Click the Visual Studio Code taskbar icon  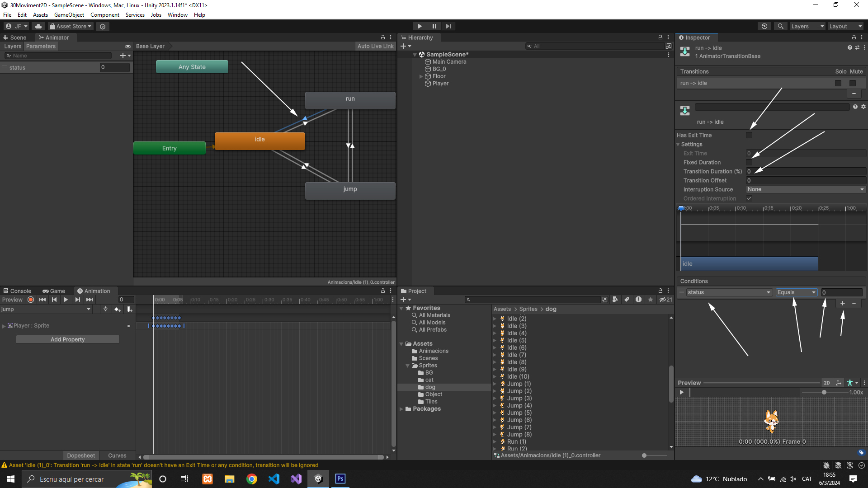click(x=274, y=479)
